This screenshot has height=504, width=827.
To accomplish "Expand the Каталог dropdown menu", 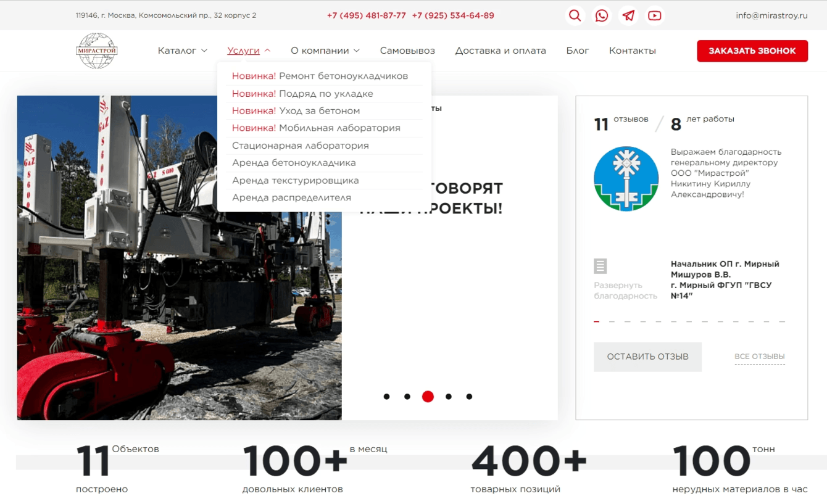I will (183, 51).
